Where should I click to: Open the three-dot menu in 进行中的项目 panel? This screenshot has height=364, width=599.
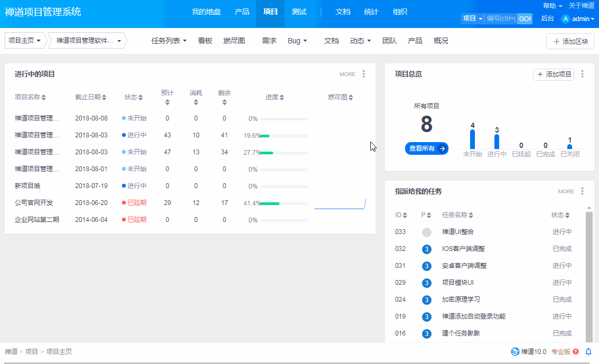[x=363, y=74]
